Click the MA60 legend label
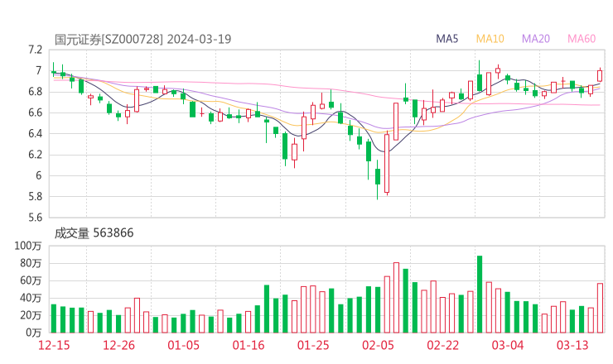This screenshot has width=613, height=364. [x=582, y=39]
